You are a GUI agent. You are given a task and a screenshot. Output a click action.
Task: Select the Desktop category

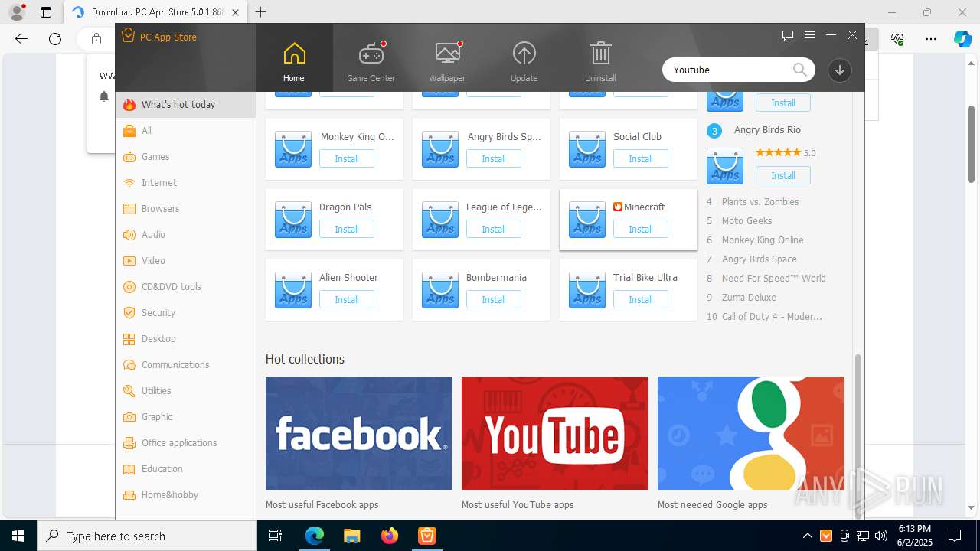pos(186,339)
